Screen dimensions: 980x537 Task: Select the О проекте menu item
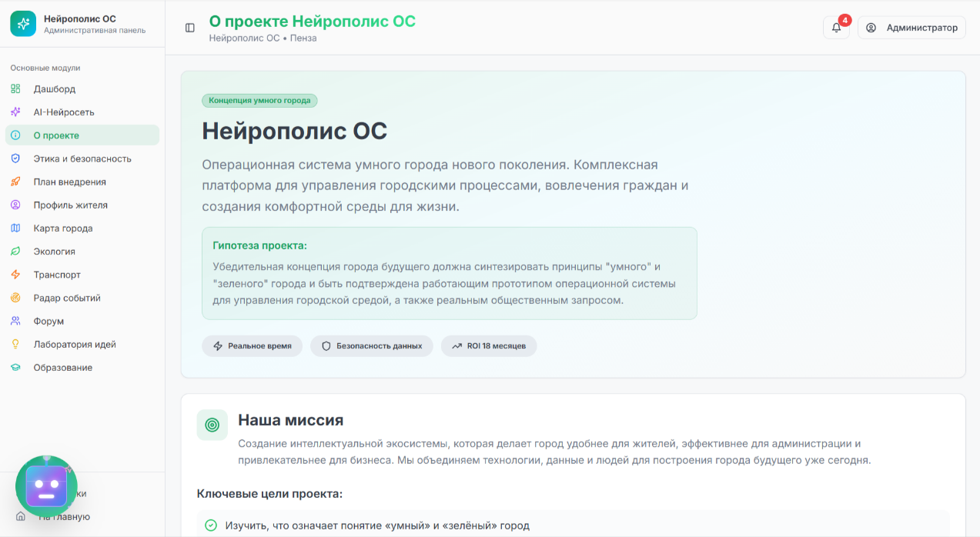click(x=55, y=135)
